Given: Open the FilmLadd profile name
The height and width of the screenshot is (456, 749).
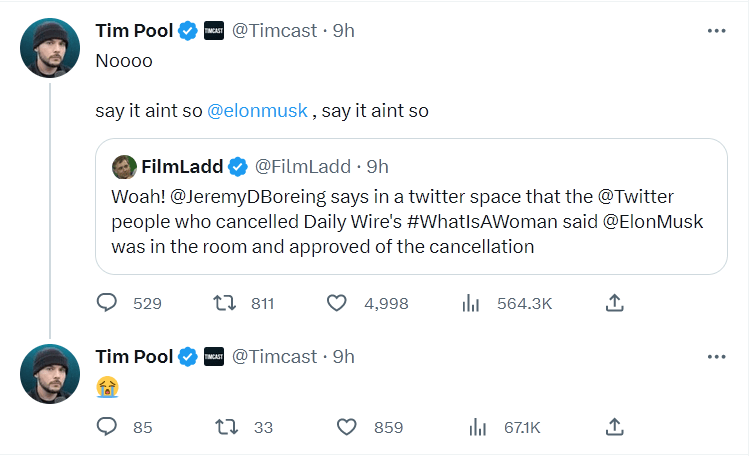Looking at the screenshot, I should (183, 166).
